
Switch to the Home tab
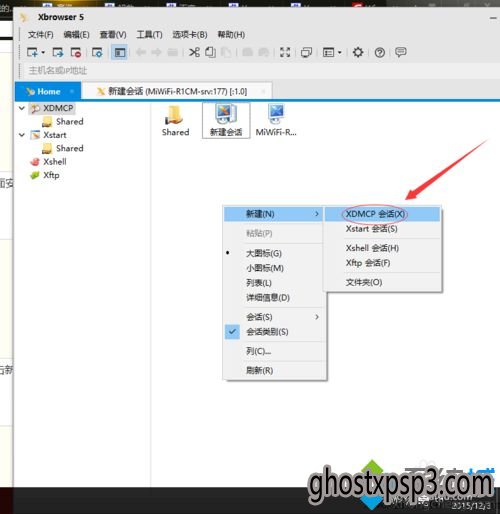click(48, 91)
